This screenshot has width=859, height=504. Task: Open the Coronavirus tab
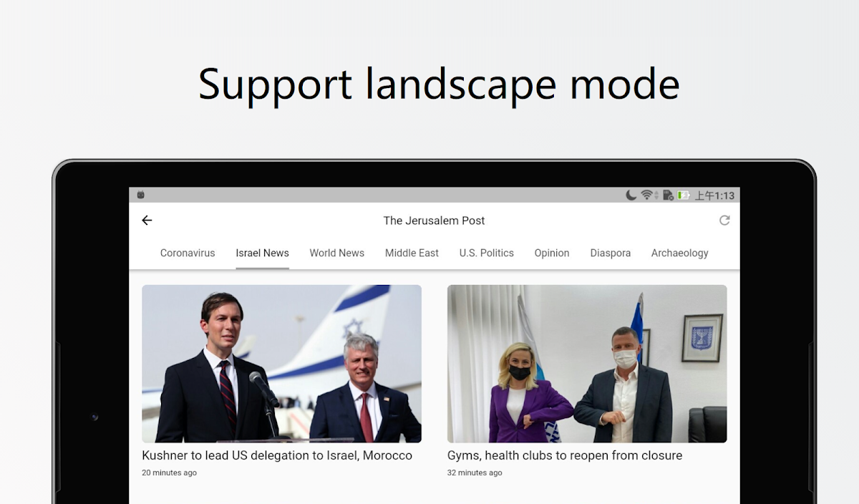pyautogui.click(x=188, y=253)
